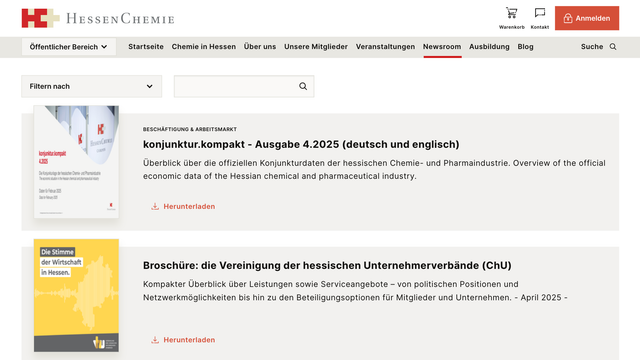Click the Suche label in navigation bar
This screenshot has width=640, height=360.
tap(592, 47)
